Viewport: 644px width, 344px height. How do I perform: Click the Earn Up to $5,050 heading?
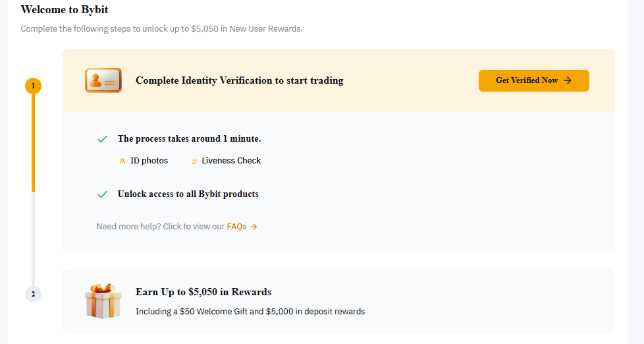203,292
